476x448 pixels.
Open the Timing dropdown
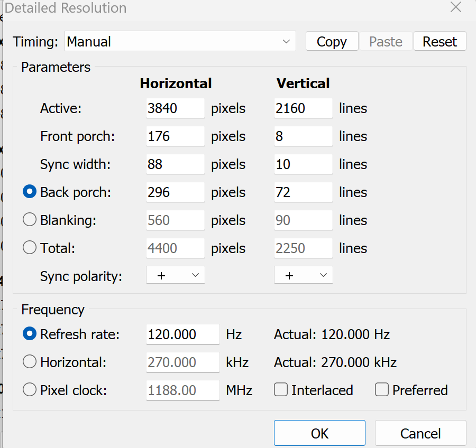tap(180, 42)
